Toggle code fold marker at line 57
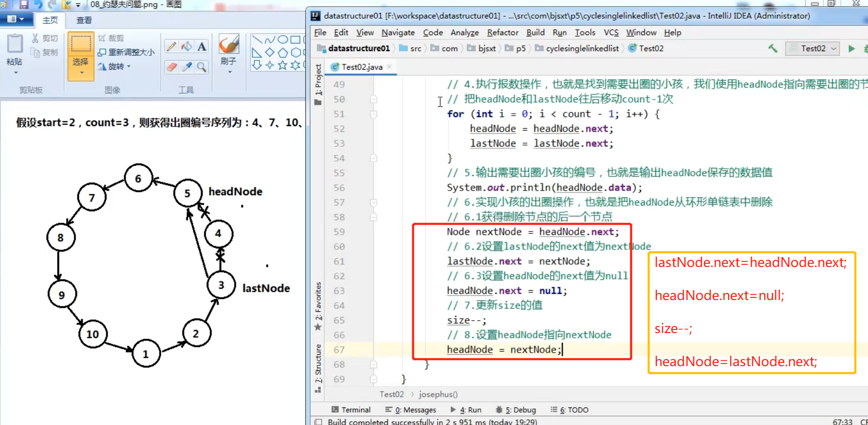The image size is (868, 425). coord(374,202)
